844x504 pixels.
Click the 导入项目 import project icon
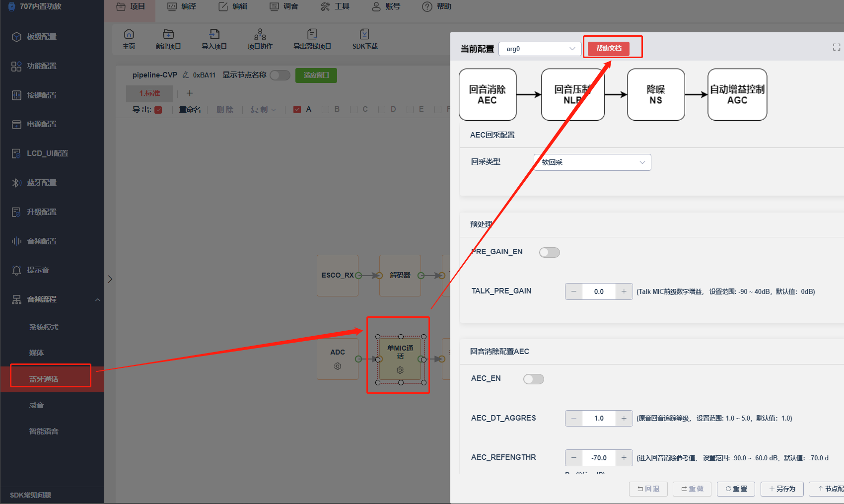[x=214, y=39]
